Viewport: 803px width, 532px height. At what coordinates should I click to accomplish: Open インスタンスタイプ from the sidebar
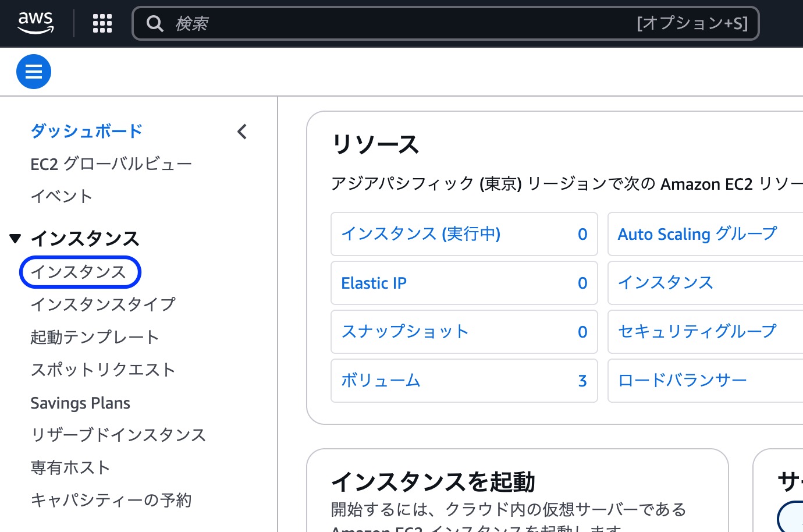(102, 304)
